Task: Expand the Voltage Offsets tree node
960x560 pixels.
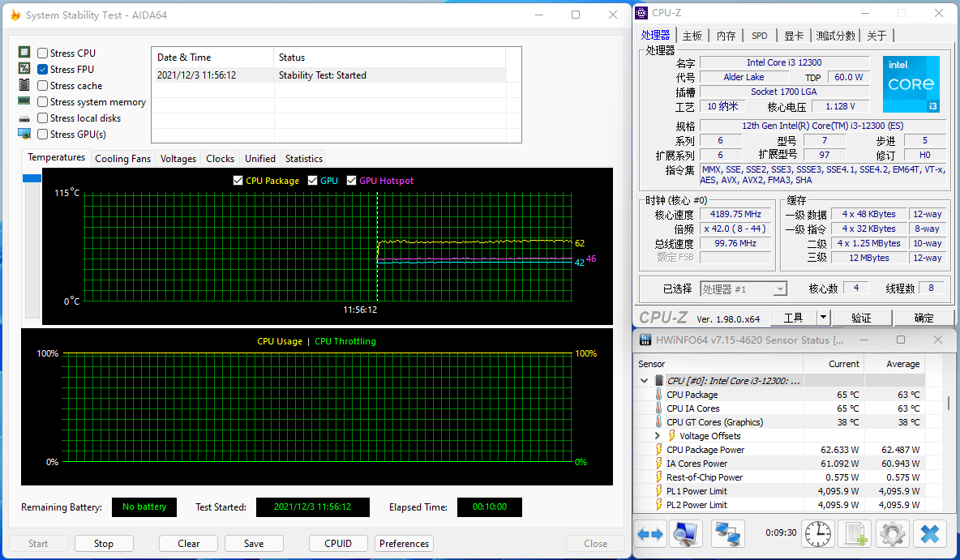Action: pos(658,436)
